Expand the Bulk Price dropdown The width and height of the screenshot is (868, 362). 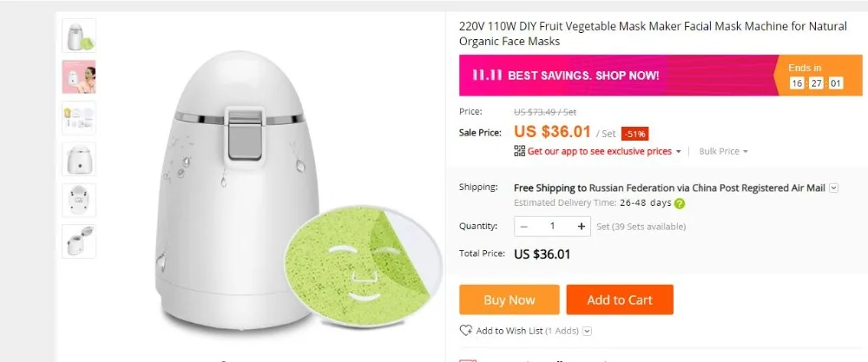tap(724, 151)
